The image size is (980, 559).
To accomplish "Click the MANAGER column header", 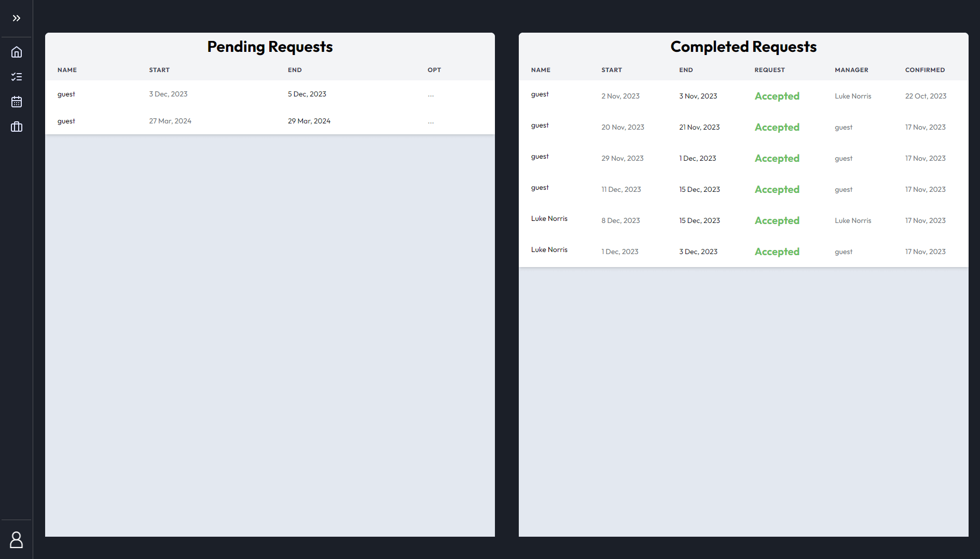I will click(x=851, y=69).
